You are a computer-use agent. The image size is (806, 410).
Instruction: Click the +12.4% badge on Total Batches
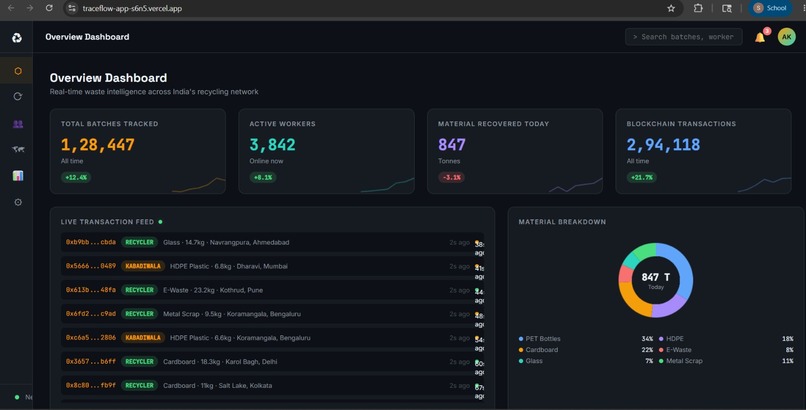pyautogui.click(x=76, y=177)
